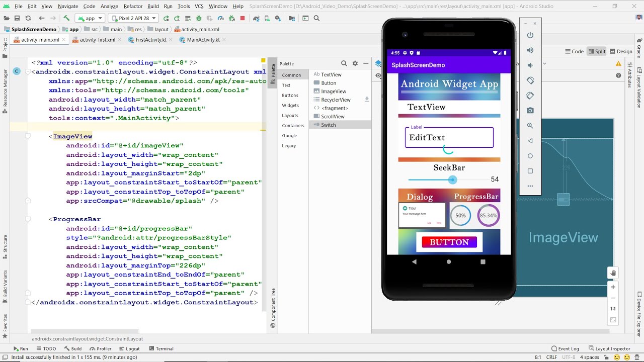
Task: Click the Palette settings gear icon
Action: click(355, 63)
